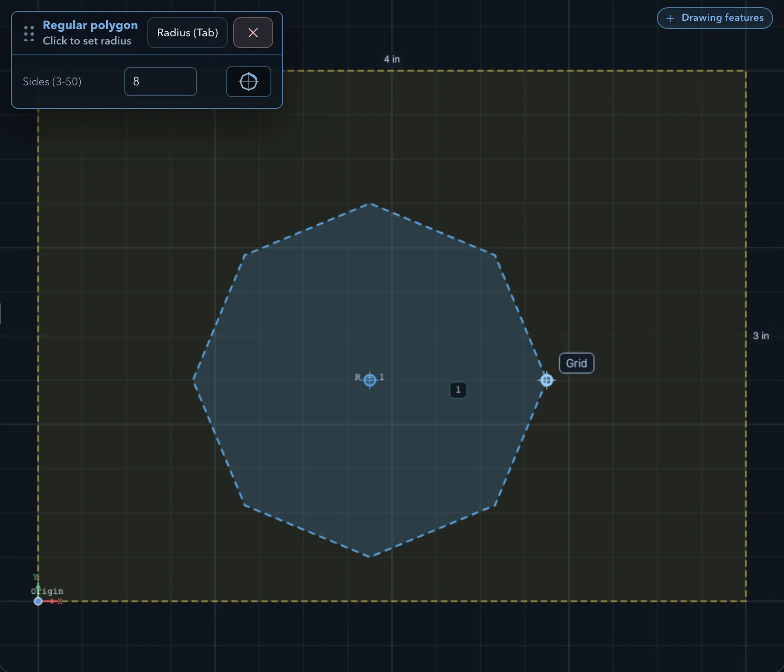The image size is (784, 672).
Task: Click the Regular polygon title text
Action: [90, 25]
